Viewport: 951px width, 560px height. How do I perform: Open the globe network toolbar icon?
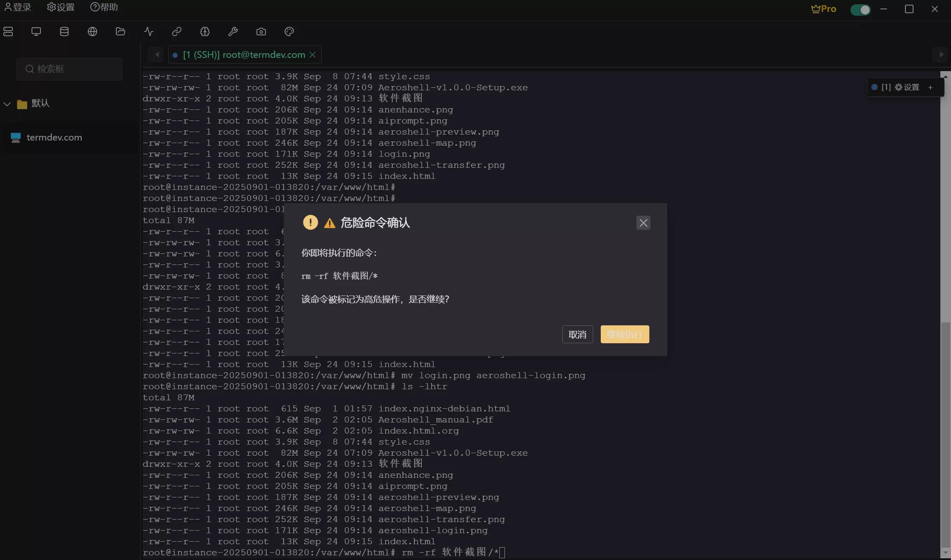click(x=92, y=32)
